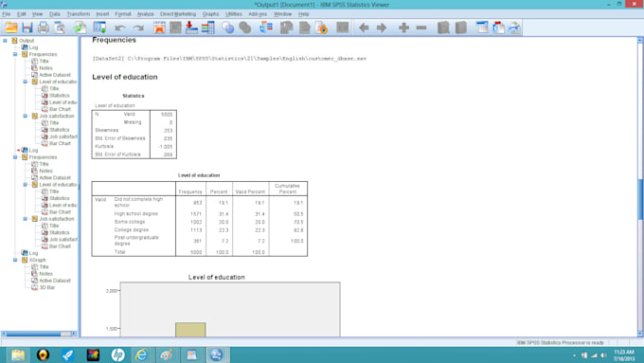This screenshot has height=363, width=644.
Task: Open the Graphs menu
Action: pos(210,14)
